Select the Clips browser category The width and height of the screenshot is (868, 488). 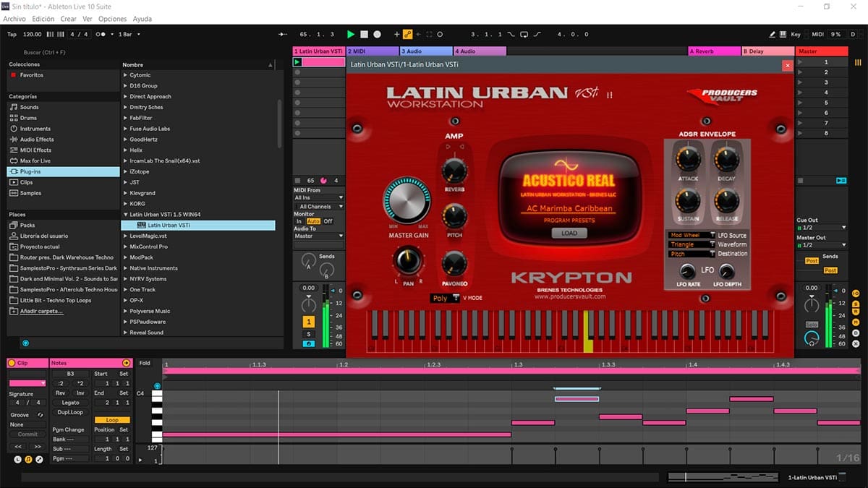coord(26,182)
